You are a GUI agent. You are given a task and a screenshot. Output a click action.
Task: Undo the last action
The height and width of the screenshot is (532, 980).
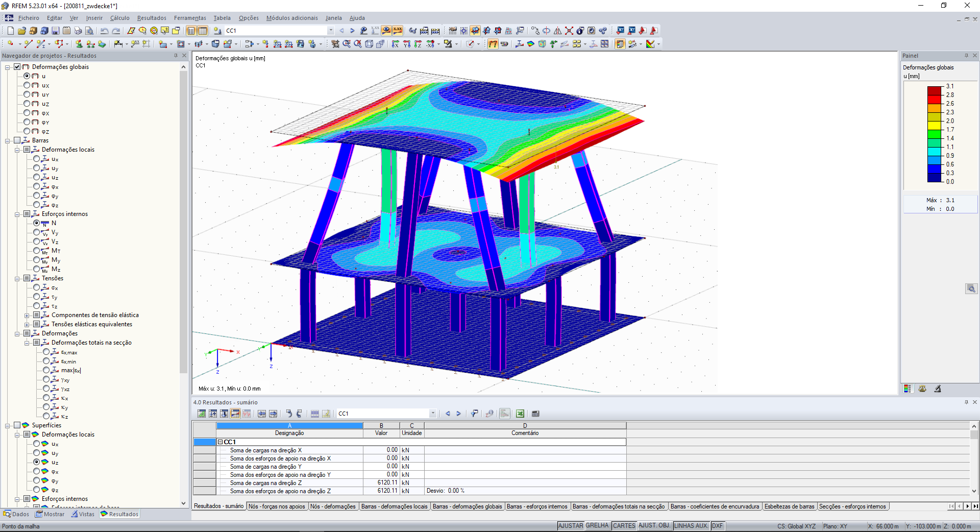[105, 31]
